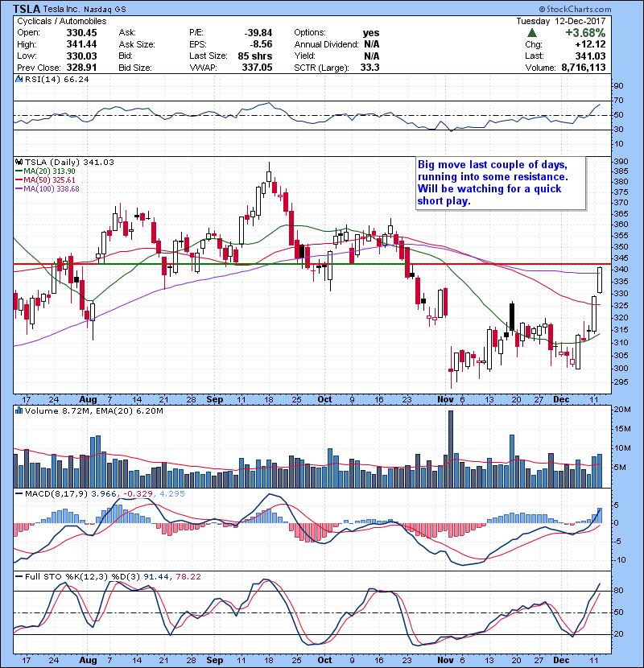
Task: Click the MA(50) 325.61 legend text
Action: 49,180
